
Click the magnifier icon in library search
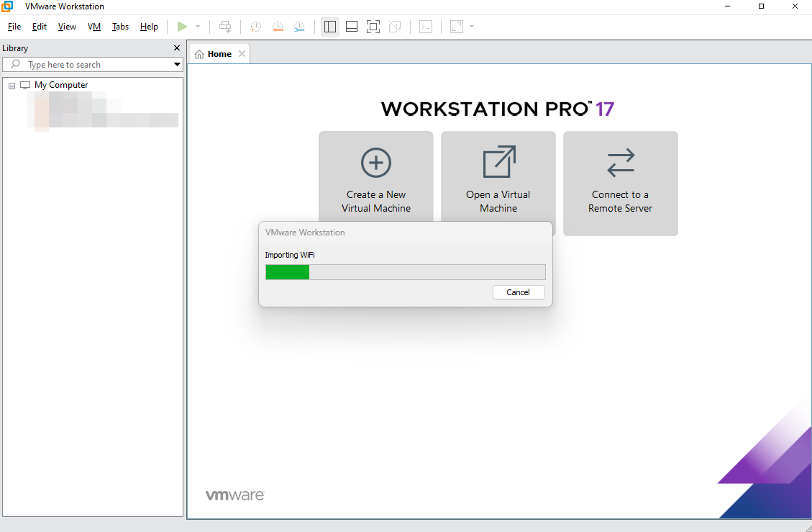point(16,64)
